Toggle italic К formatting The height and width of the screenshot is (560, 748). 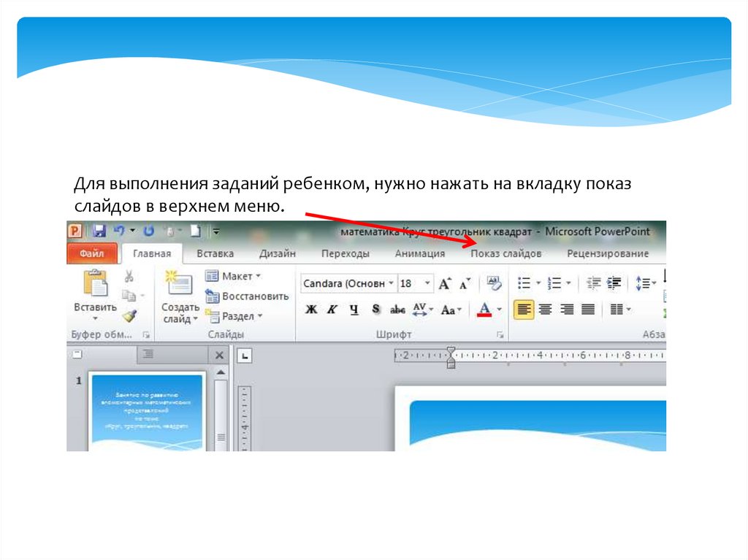[x=332, y=310]
